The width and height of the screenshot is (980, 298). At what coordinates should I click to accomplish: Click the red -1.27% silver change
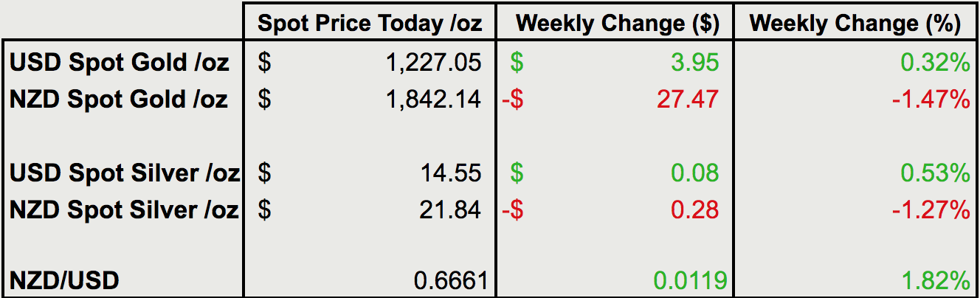(x=930, y=209)
